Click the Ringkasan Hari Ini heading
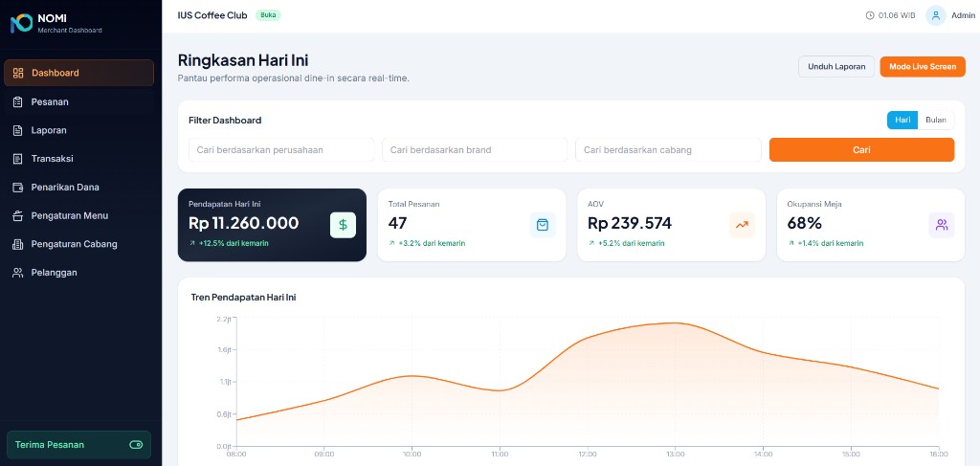The height and width of the screenshot is (466, 980). coord(243,60)
